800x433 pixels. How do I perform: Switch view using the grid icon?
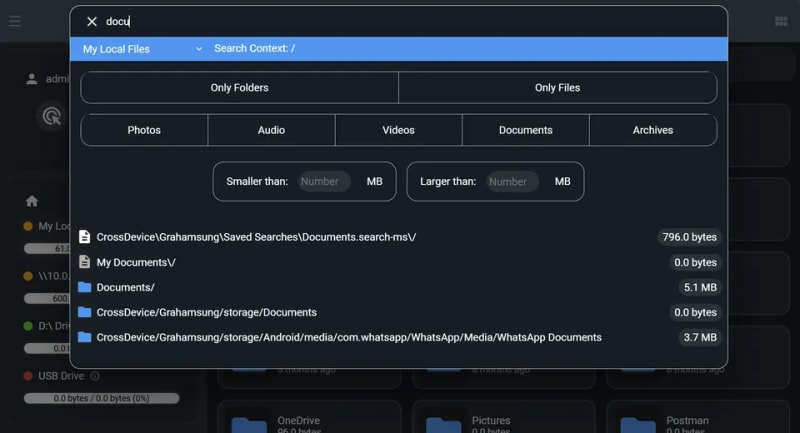[781, 21]
